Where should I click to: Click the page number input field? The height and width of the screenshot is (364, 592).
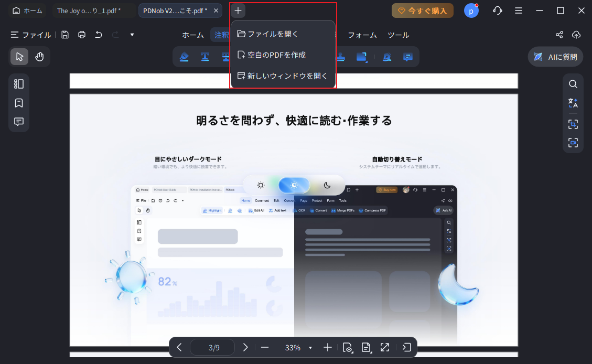pos(212,347)
